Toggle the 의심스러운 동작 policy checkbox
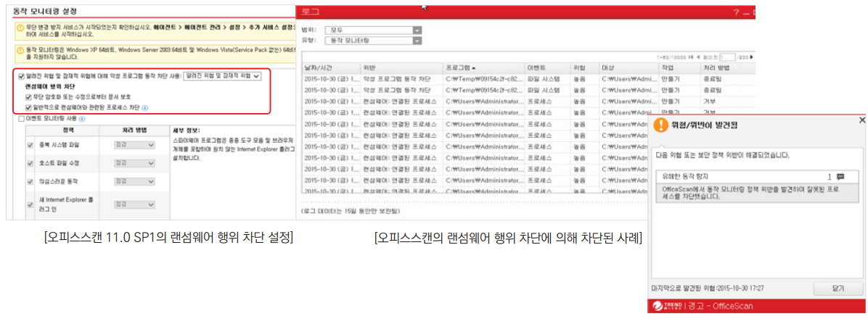The image size is (868, 324). click(30, 181)
